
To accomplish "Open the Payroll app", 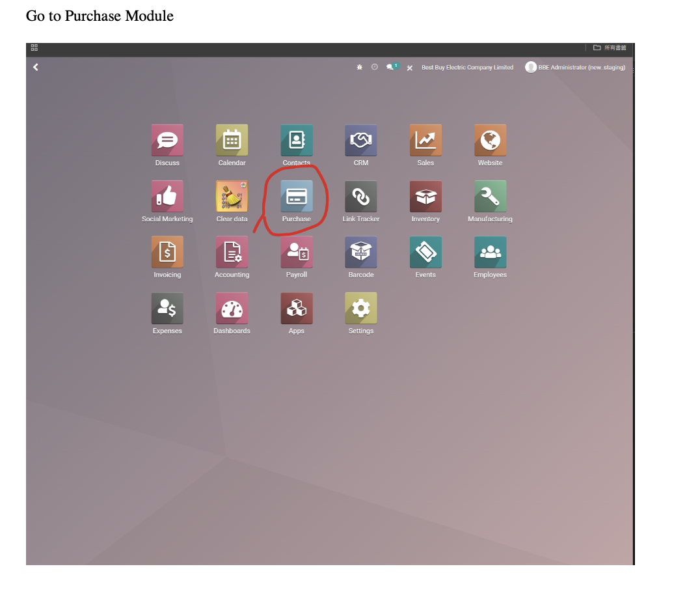I will tap(297, 253).
